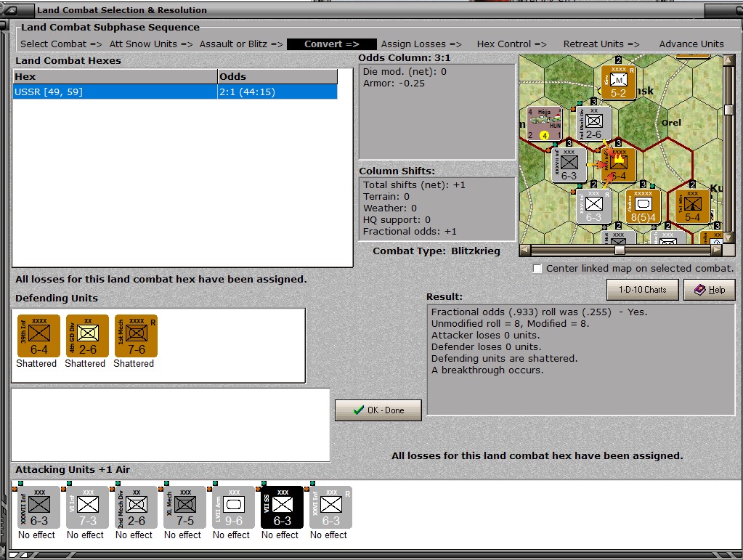Select attacking unit XL Mech 7-5
The image size is (743, 560).
pyautogui.click(x=184, y=508)
